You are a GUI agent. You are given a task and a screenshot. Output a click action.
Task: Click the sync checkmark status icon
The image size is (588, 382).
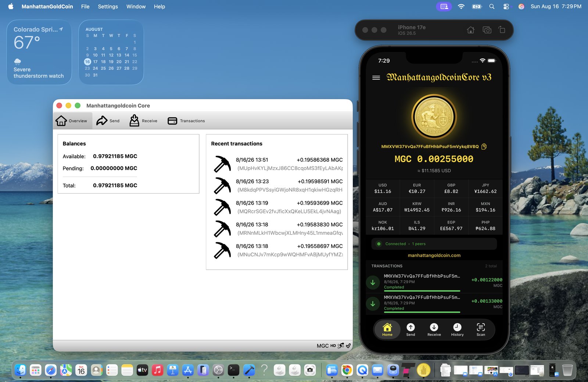[348, 346]
